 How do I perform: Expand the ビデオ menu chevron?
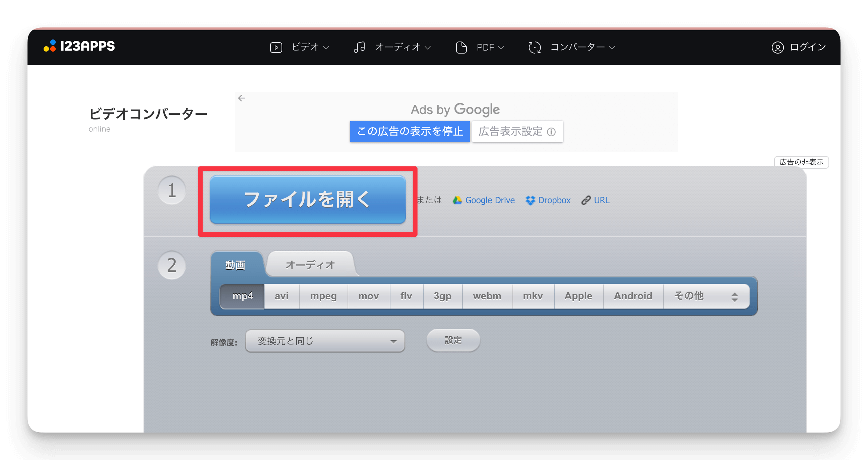pyautogui.click(x=326, y=48)
